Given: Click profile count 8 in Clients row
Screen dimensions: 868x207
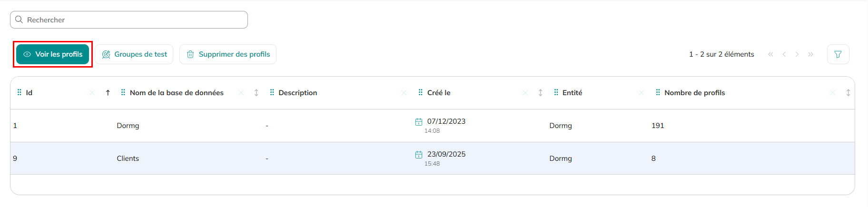Looking at the screenshot, I should 653,158.
